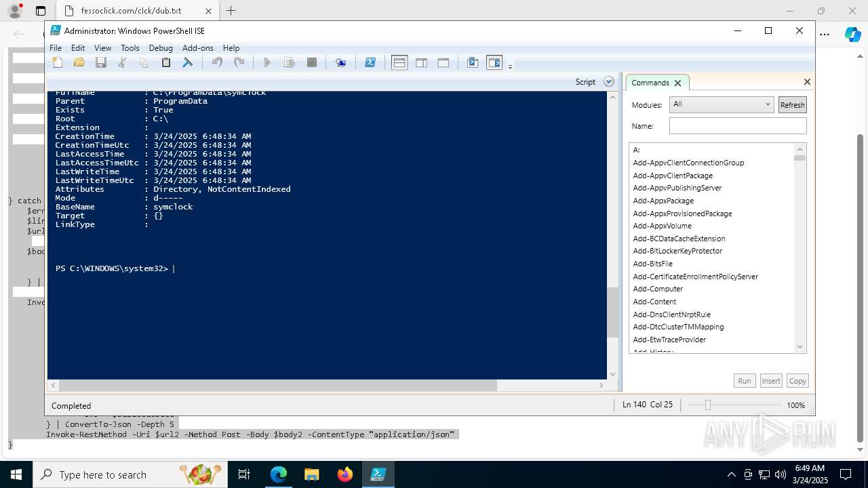
Task: Select Add-AppvClientConnectionGroup in list
Action: pyautogui.click(x=688, y=163)
